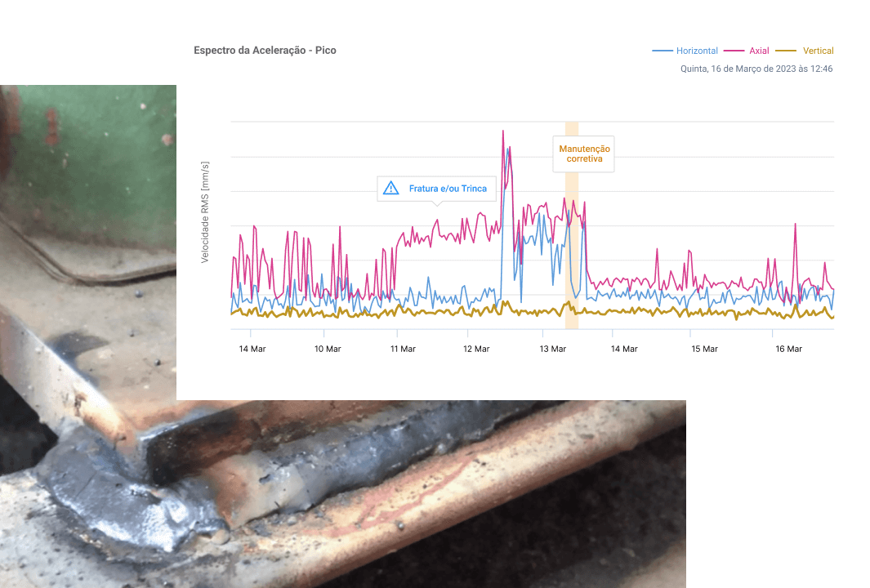870x588 pixels.
Task: Open the 'Fratura e/ou Trinca' alert text
Action: pos(447,189)
